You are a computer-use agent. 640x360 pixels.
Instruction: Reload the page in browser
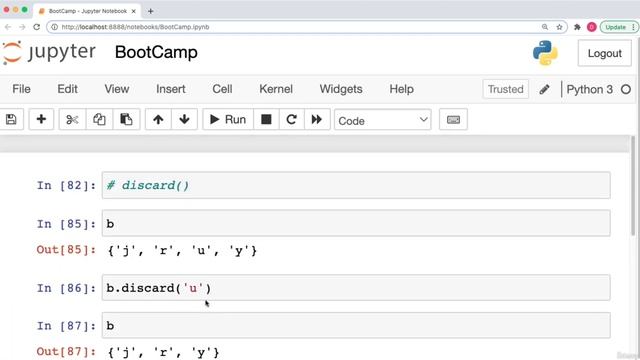[x=37, y=27]
